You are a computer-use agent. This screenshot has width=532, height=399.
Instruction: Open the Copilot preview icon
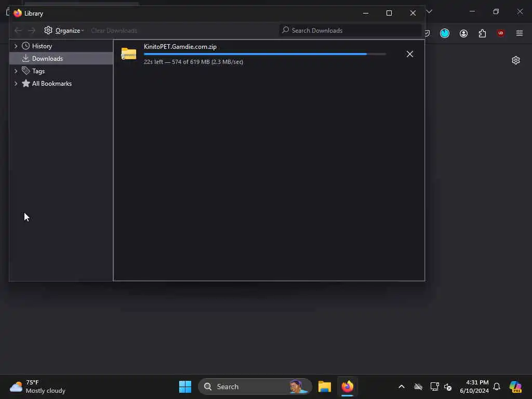pos(515,387)
